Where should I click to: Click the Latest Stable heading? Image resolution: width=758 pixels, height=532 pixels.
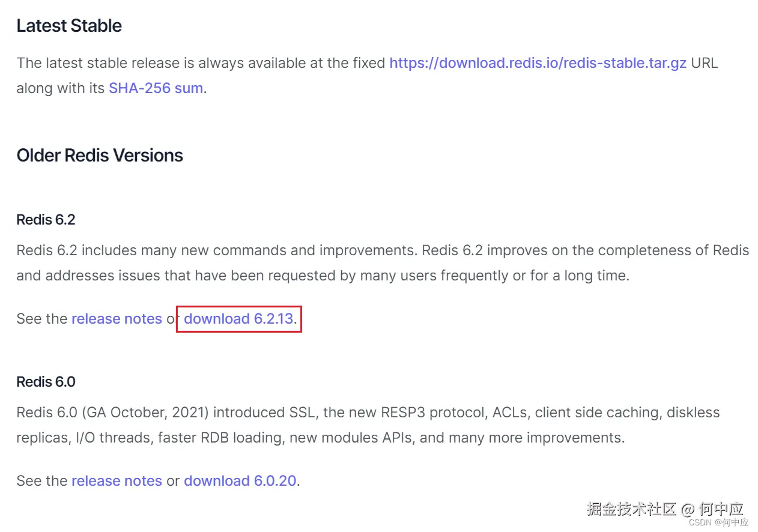click(69, 26)
